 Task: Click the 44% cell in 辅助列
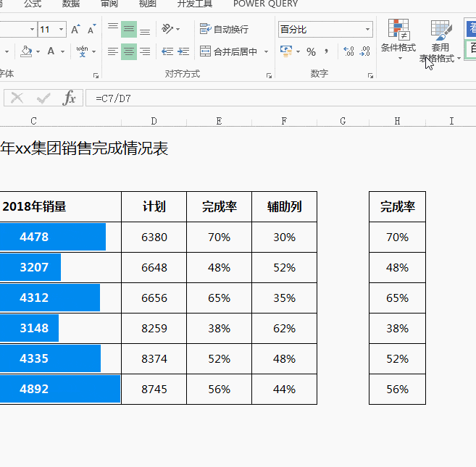[x=284, y=389]
